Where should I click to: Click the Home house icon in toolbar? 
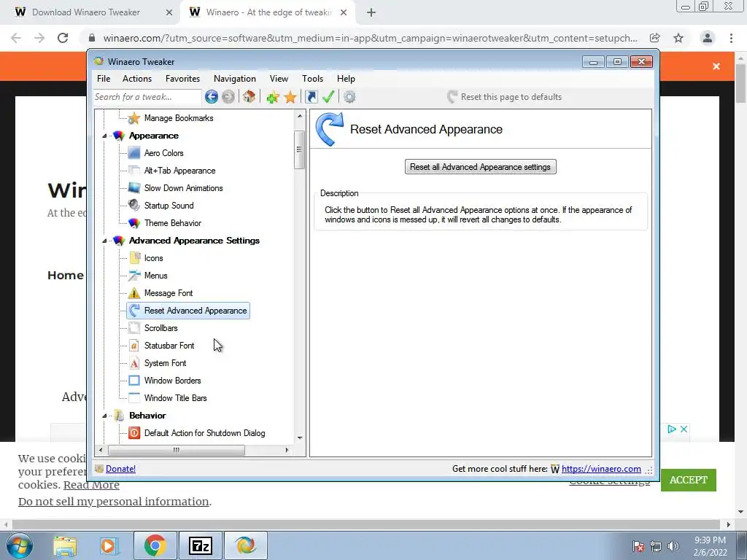coord(249,97)
